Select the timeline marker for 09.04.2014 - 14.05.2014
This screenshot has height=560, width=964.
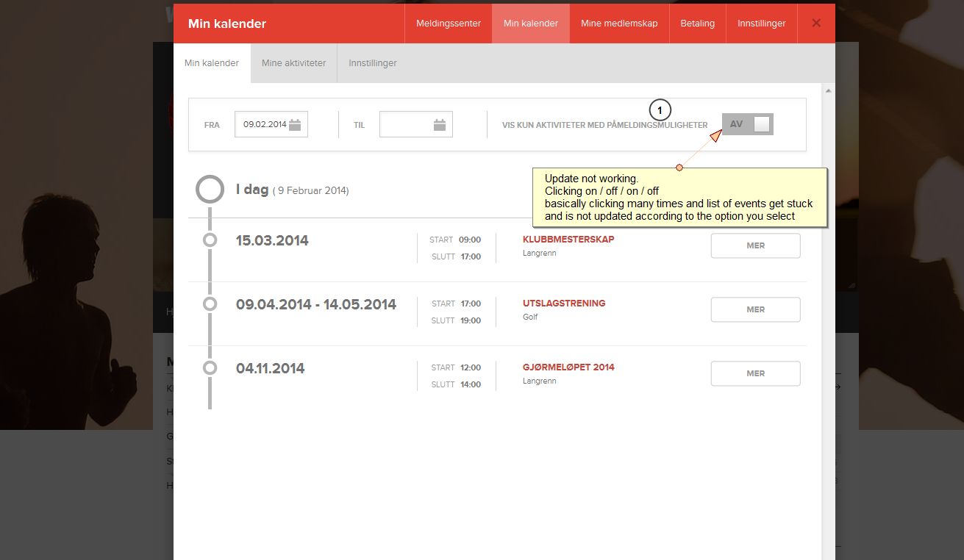210,304
